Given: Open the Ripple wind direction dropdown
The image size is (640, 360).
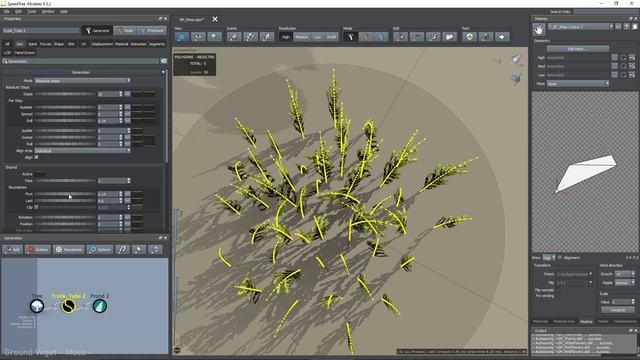Looking at the screenshot, I should click(625, 282).
